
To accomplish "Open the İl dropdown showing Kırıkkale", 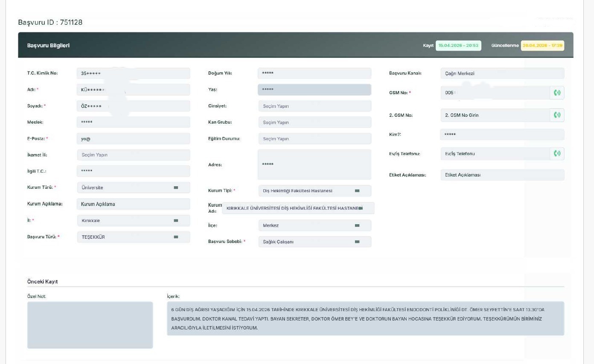I will pos(134,221).
